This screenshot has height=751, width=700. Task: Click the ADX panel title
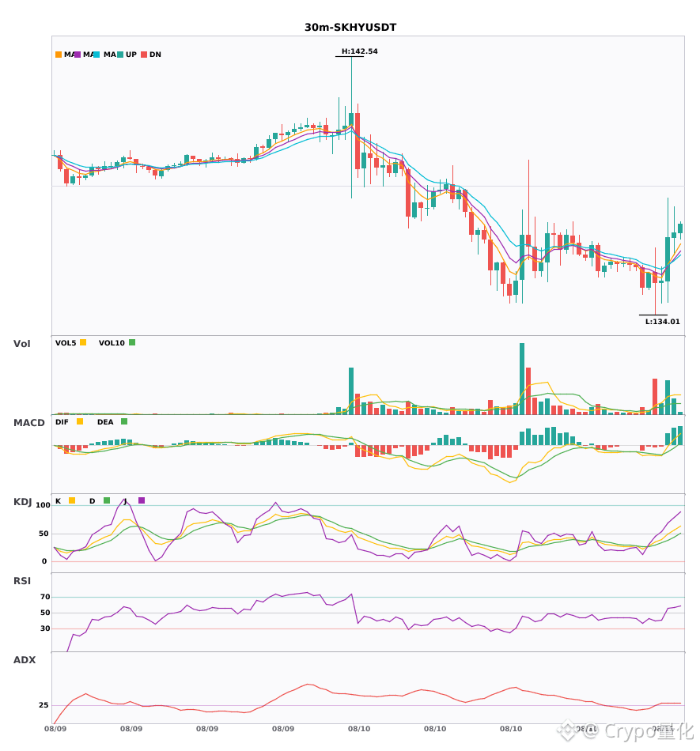pyautogui.click(x=25, y=660)
